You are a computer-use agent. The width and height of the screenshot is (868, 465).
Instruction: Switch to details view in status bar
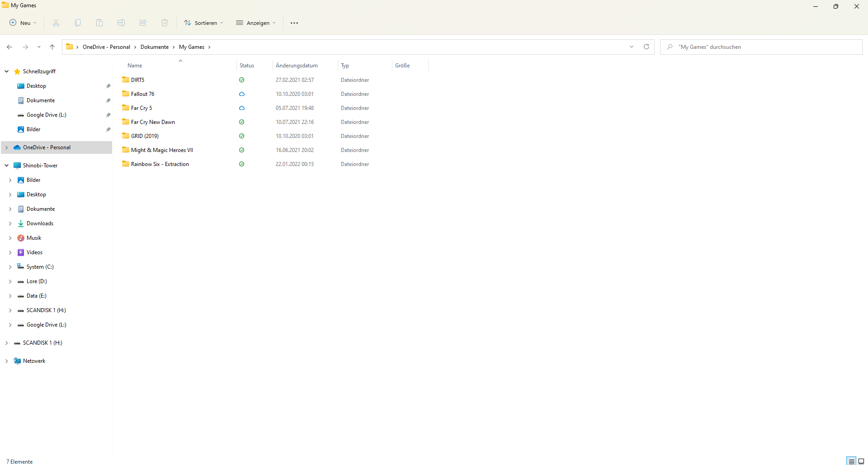point(852,461)
